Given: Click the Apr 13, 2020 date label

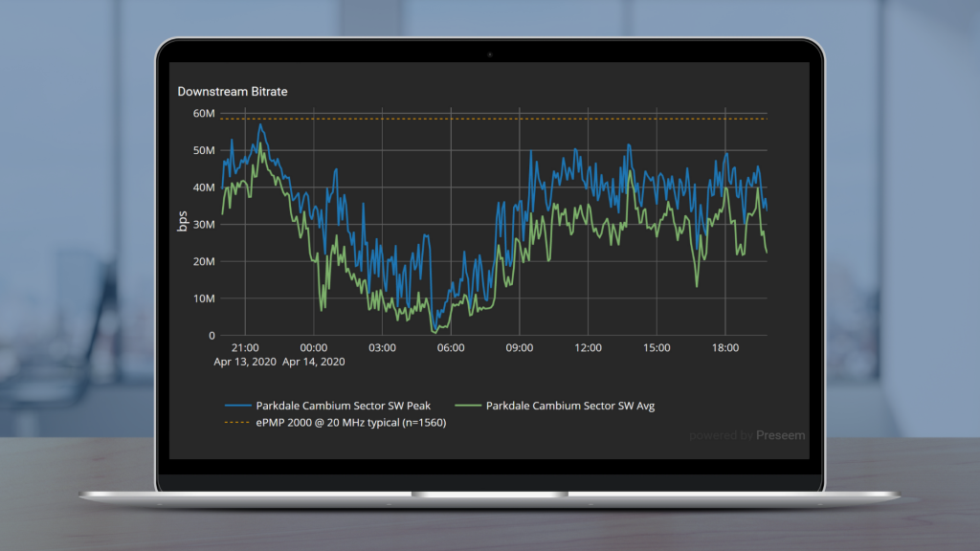Looking at the screenshot, I should tap(245, 363).
